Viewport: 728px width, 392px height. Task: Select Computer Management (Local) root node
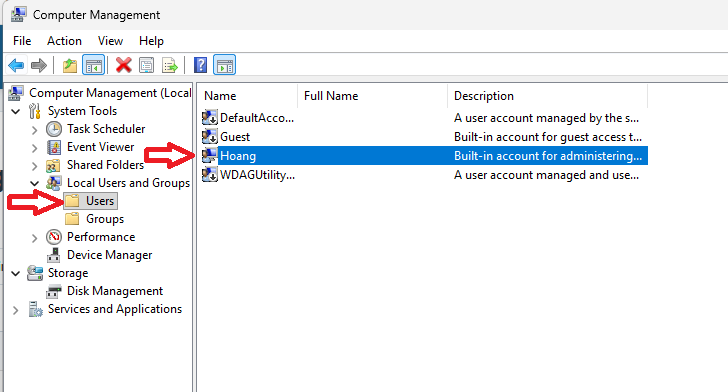(x=110, y=93)
